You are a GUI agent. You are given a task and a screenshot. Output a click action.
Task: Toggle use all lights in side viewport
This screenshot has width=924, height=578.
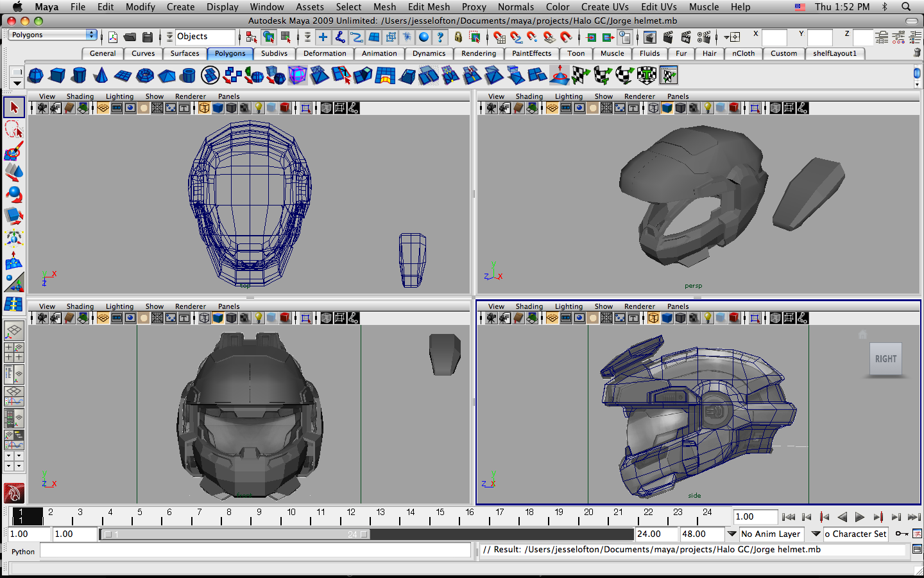click(707, 318)
